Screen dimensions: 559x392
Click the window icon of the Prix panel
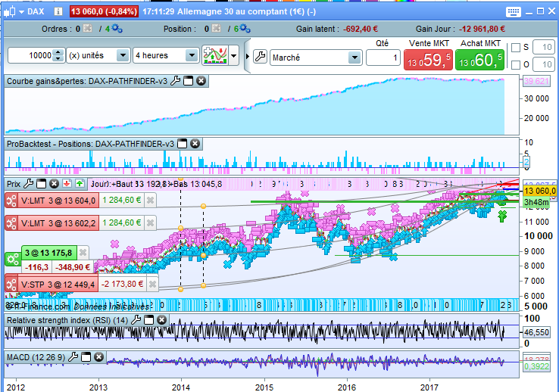[x=42, y=184]
